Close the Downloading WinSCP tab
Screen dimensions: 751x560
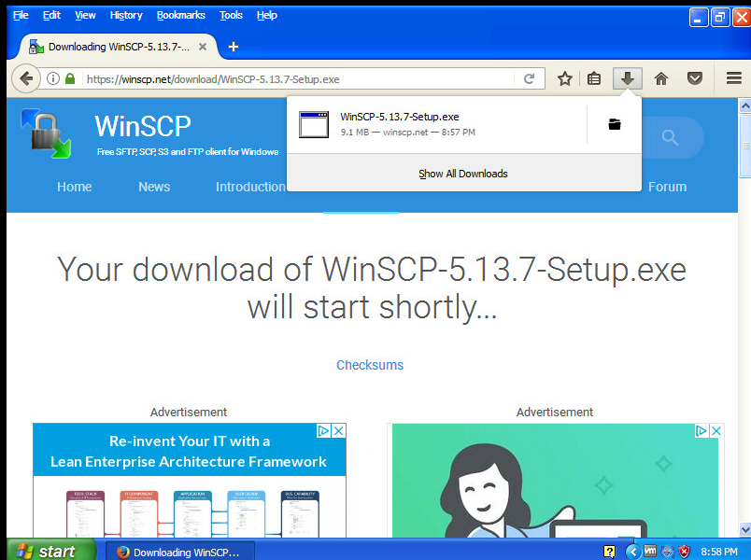point(203,47)
